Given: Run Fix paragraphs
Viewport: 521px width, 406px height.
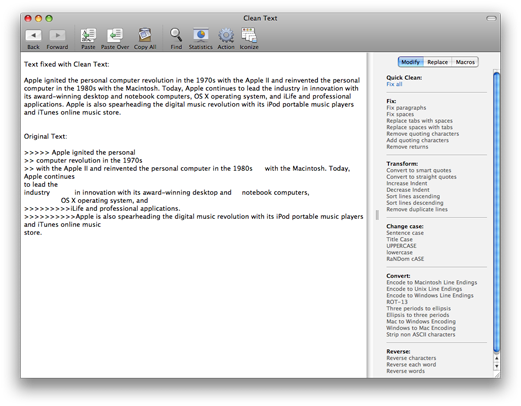Looking at the screenshot, I should pos(406,108).
